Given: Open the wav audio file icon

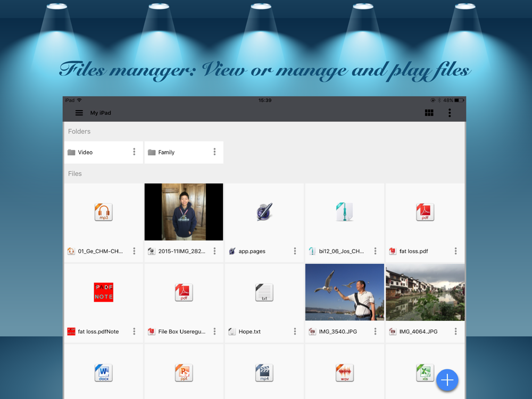Looking at the screenshot, I should point(344,372).
